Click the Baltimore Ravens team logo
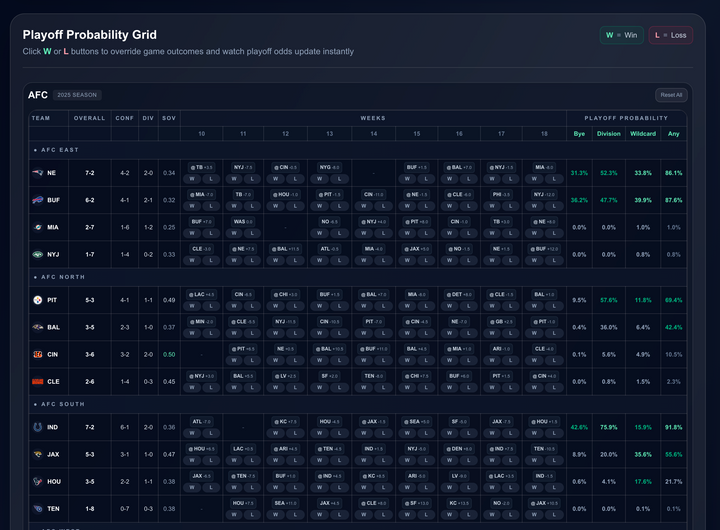This screenshot has height=530, width=720. pyautogui.click(x=38, y=326)
